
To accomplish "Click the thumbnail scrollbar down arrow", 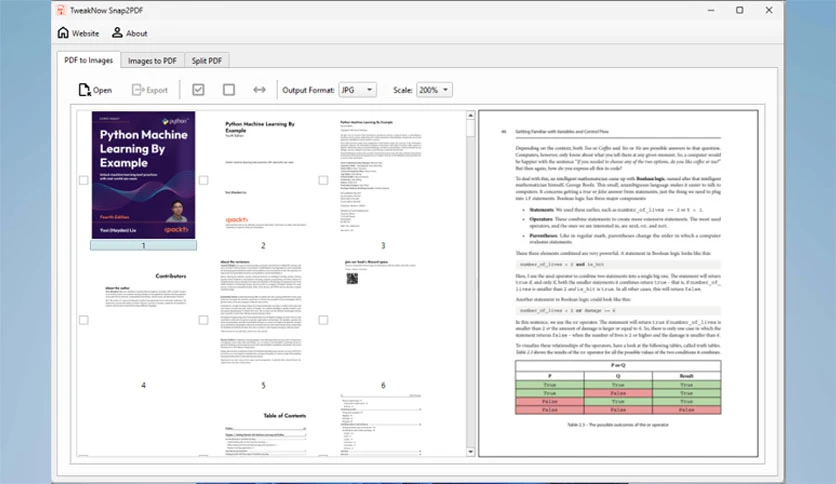I will 470,452.
